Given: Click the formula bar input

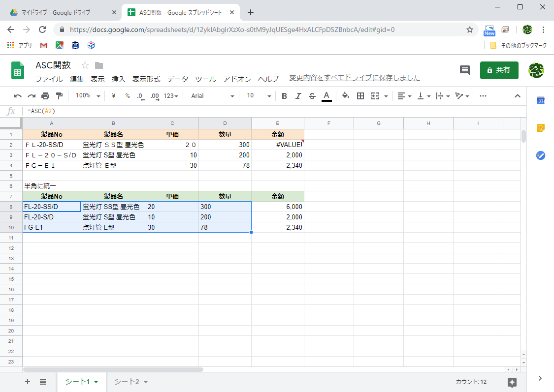Looking at the screenshot, I should [274, 111].
